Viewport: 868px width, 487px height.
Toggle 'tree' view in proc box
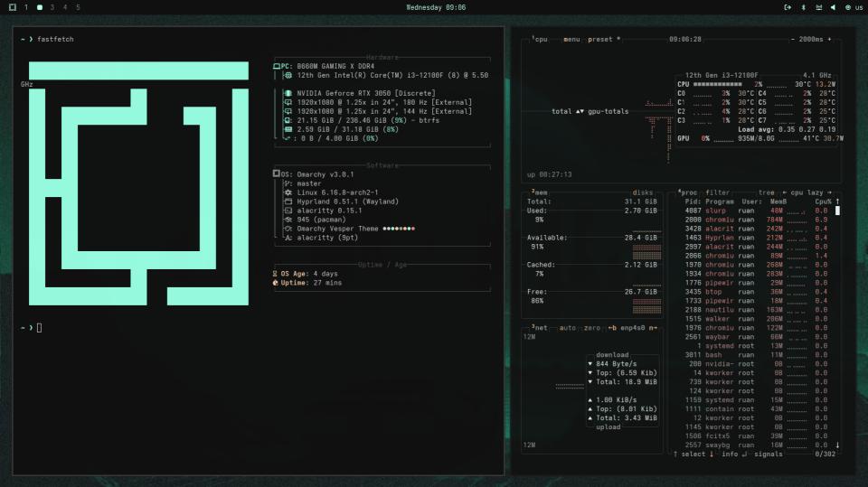tap(766, 192)
